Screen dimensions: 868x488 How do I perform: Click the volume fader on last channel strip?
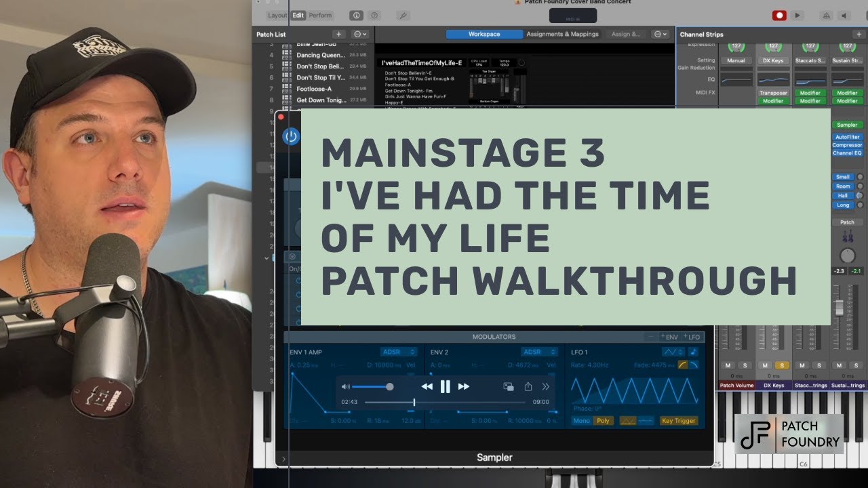tap(840, 307)
